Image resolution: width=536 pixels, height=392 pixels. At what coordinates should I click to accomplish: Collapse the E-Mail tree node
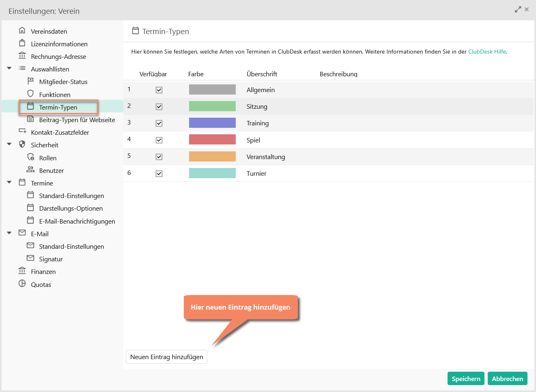point(9,233)
